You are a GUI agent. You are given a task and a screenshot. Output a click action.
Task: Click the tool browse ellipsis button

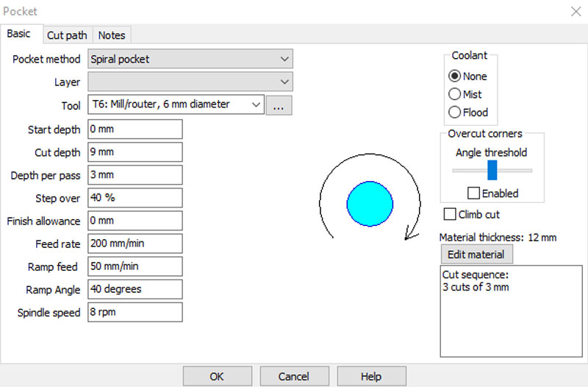coord(279,105)
